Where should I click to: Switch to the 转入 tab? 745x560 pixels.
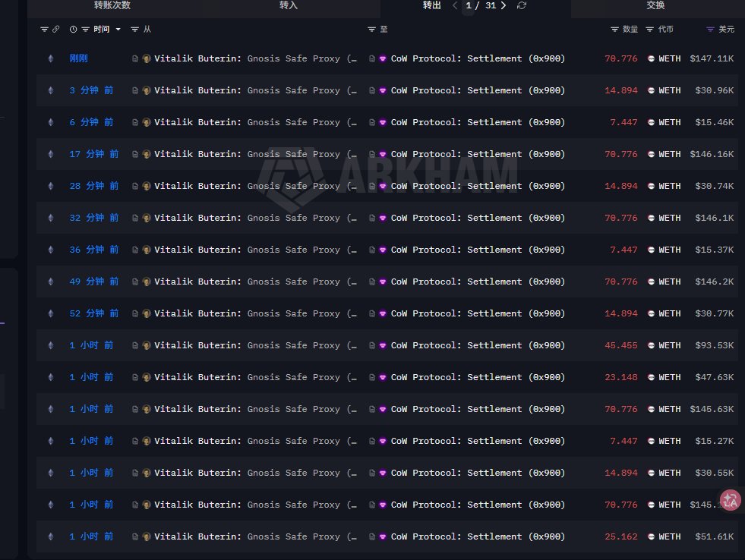289,5
